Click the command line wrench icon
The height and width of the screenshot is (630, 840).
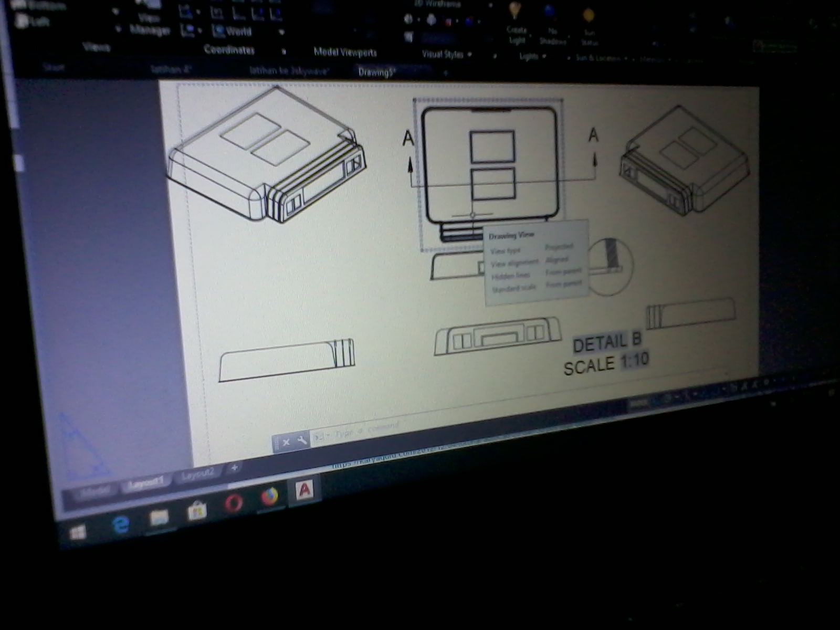pos(302,440)
